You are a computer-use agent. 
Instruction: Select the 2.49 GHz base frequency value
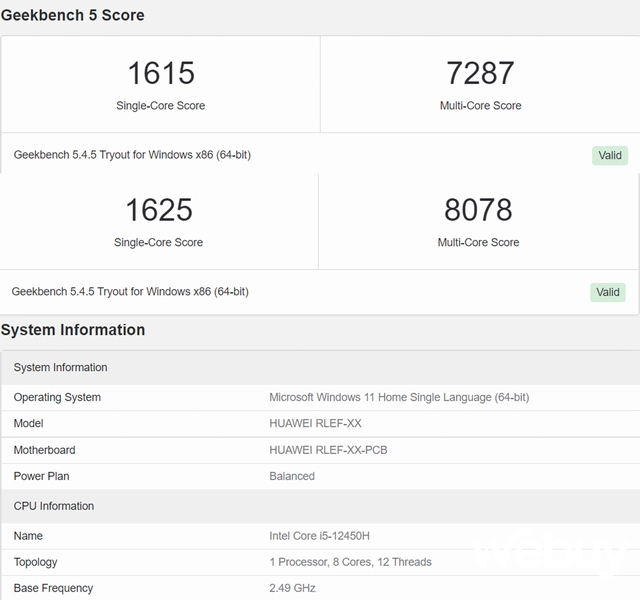(x=293, y=588)
